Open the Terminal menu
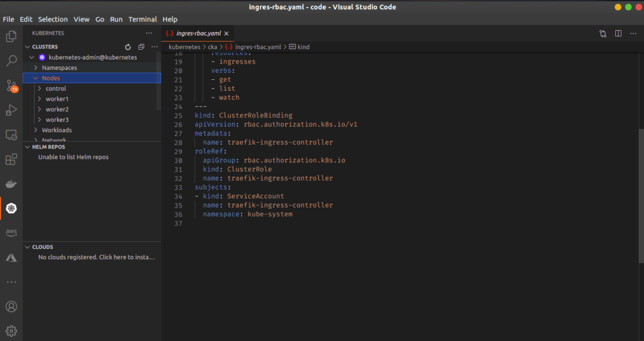 (x=143, y=20)
